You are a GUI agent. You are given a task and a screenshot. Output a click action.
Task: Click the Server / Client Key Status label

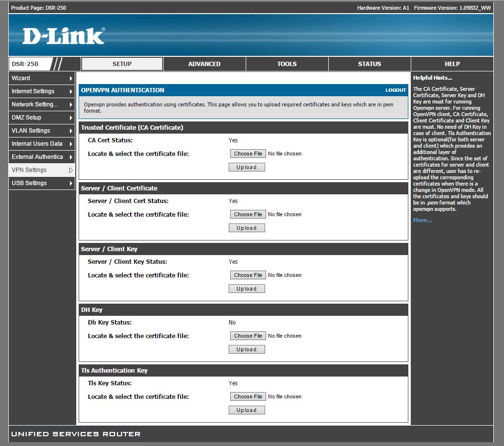point(128,262)
